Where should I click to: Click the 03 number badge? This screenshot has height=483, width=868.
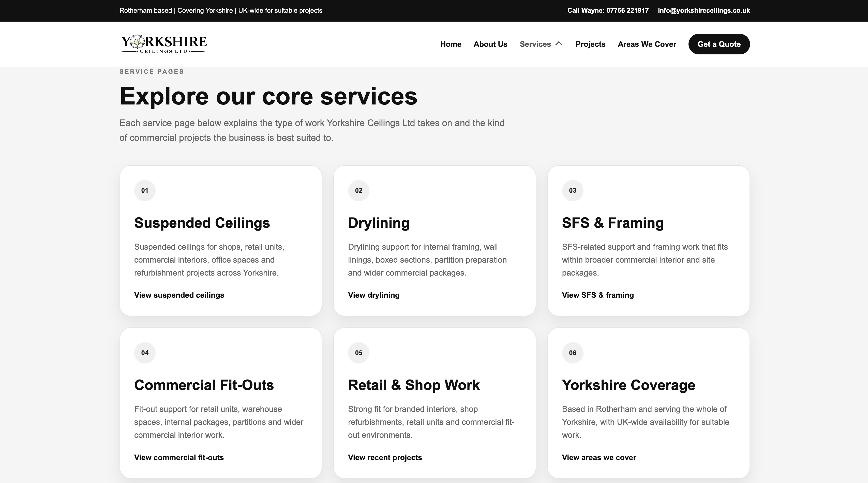pyautogui.click(x=573, y=191)
